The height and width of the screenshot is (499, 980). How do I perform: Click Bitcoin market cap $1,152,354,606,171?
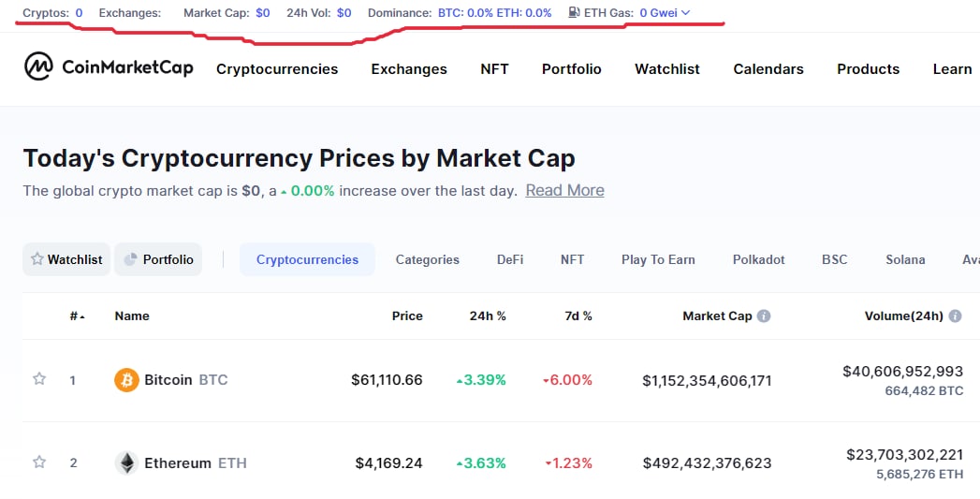click(x=707, y=380)
